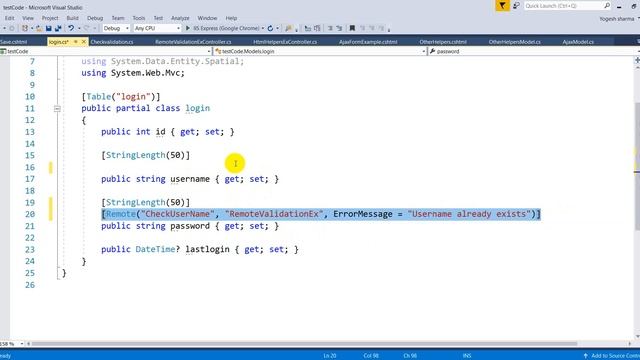The height and width of the screenshot is (360, 640).
Task: Open the Analyze menu
Action: coord(180,18)
